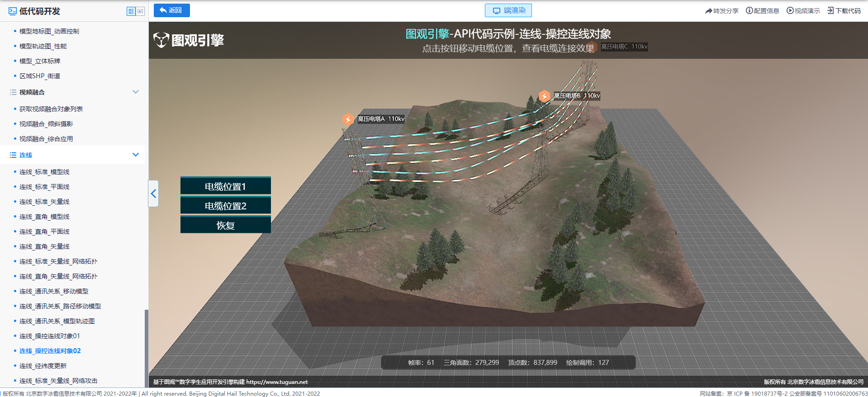Open 连线_通讯关系_模型轨迹图 example
Image resolution: width=868 pixels, height=397 pixels.
click(57, 321)
